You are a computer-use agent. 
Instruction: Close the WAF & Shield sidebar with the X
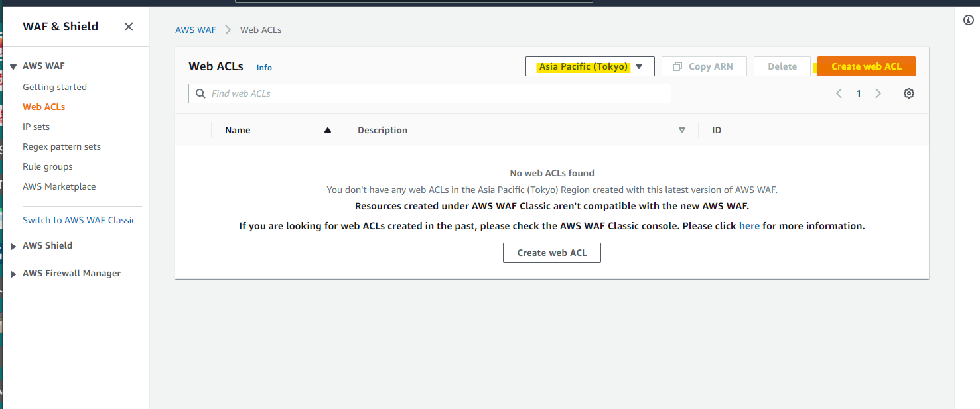128,26
